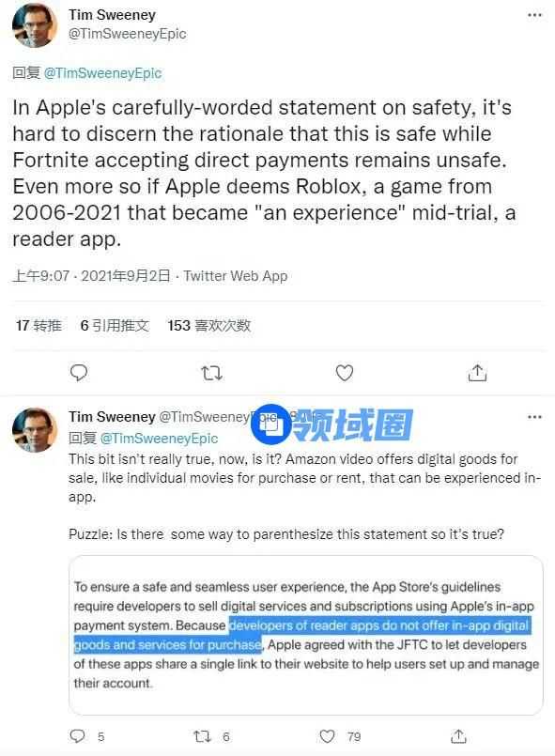
Task: Open the tweet timestamp 2021年9月2日
Action: point(126,276)
